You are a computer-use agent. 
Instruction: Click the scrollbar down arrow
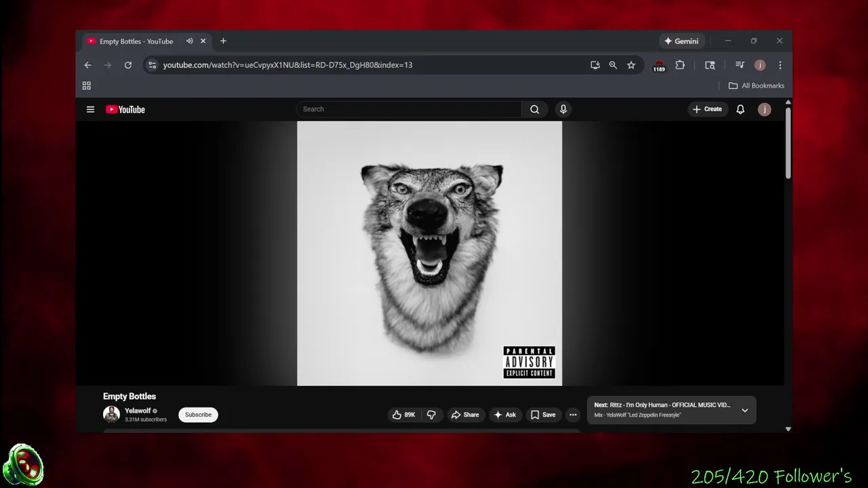pos(788,429)
